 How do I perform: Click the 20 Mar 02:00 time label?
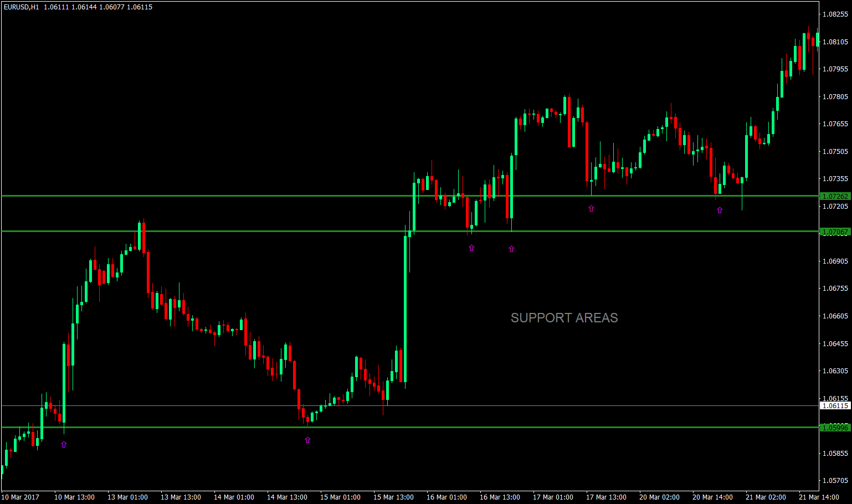(x=659, y=497)
